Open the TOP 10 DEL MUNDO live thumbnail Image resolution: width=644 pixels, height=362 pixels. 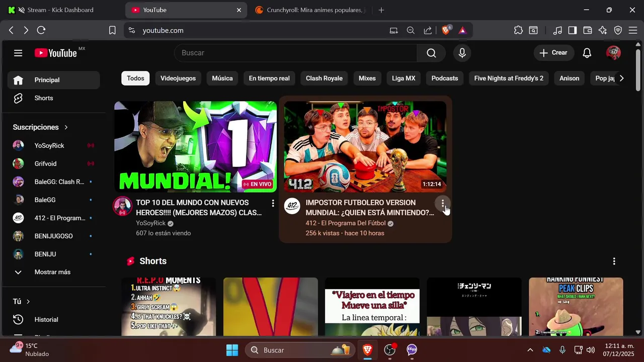click(x=195, y=147)
